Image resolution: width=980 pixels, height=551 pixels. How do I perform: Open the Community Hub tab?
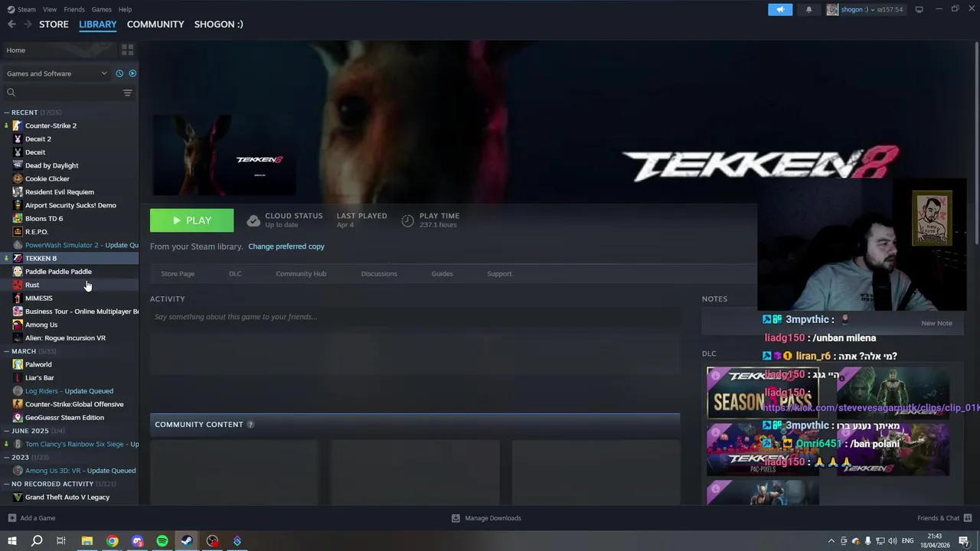pyautogui.click(x=301, y=274)
